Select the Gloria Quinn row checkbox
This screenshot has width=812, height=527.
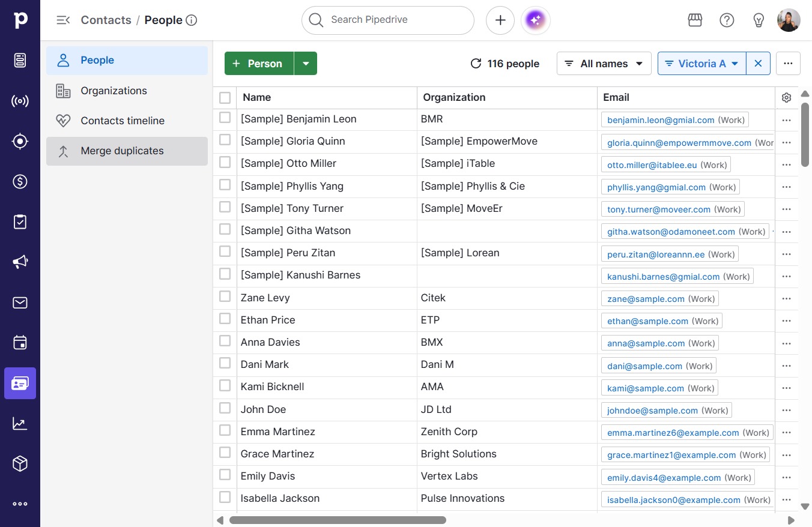pyautogui.click(x=225, y=140)
